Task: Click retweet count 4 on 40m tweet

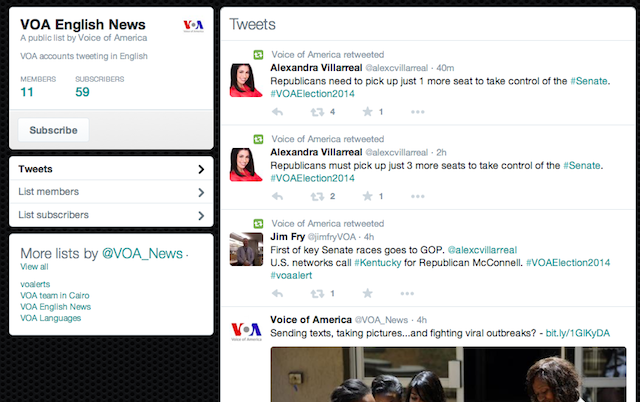Action: tap(332, 112)
